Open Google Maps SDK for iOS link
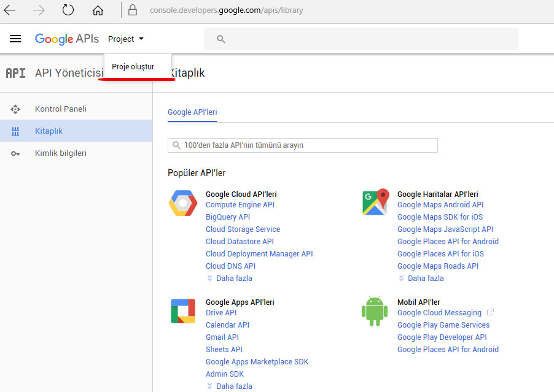The image size is (554, 392). [x=440, y=217]
